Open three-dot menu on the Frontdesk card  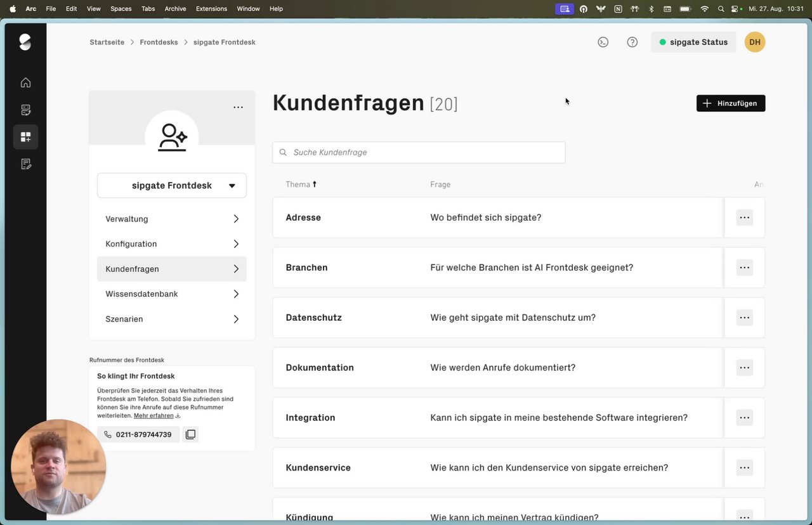point(238,107)
